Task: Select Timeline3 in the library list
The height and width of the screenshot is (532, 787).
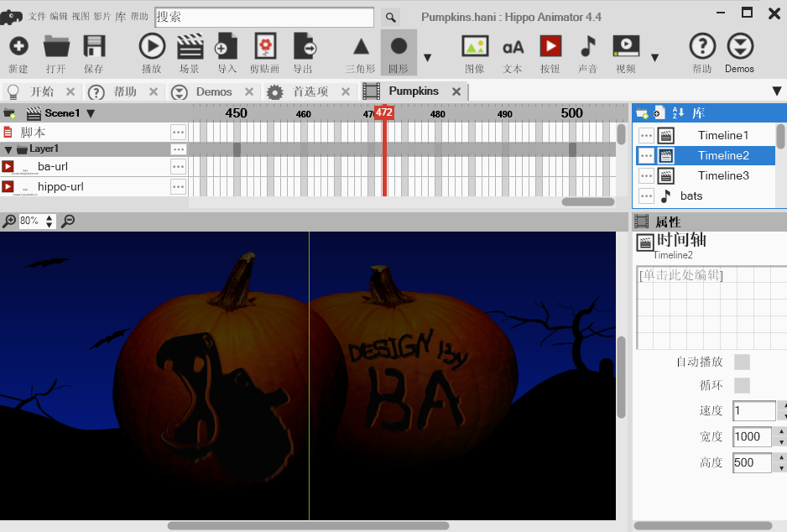Action: [x=722, y=175]
